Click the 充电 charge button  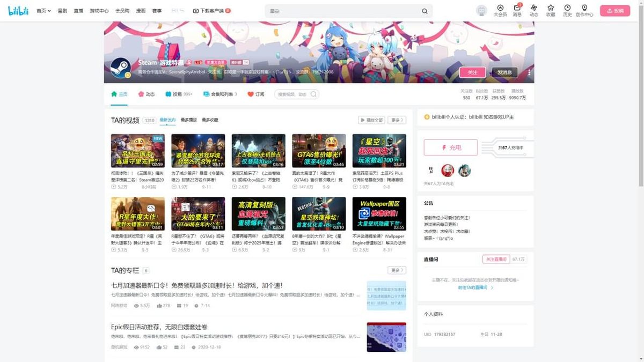pyautogui.click(x=450, y=147)
